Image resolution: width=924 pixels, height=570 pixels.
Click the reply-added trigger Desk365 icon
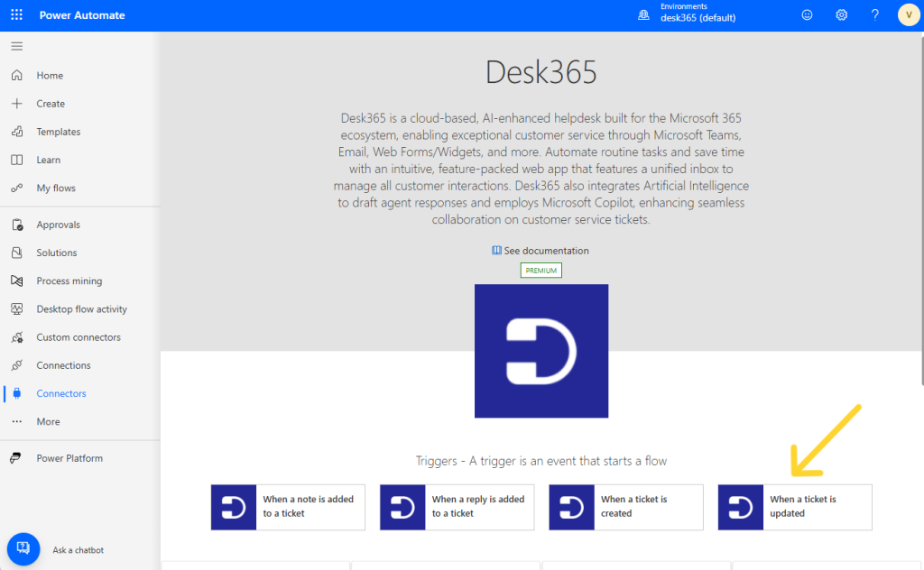(402, 508)
